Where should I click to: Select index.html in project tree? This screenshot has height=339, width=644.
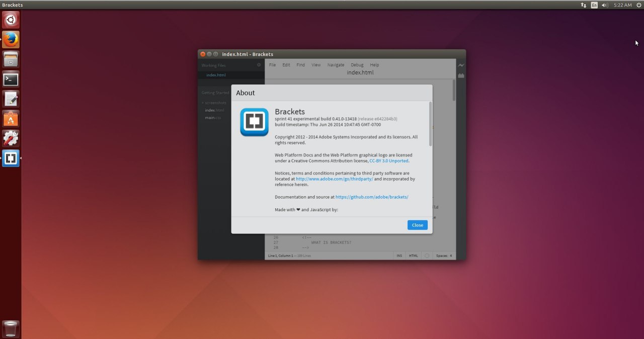click(x=214, y=110)
